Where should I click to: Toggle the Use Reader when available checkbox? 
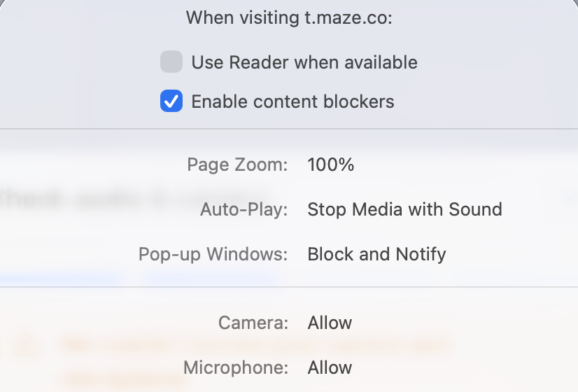[x=171, y=62]
